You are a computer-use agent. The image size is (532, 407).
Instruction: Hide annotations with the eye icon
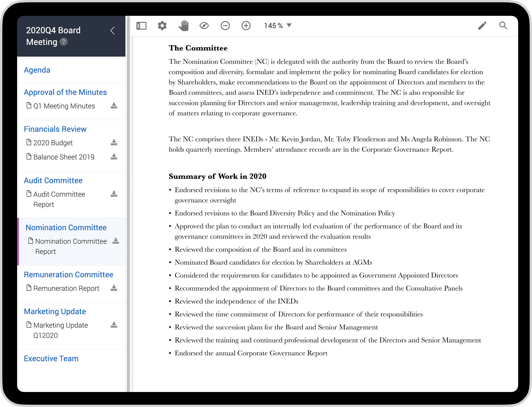[204, 25]
